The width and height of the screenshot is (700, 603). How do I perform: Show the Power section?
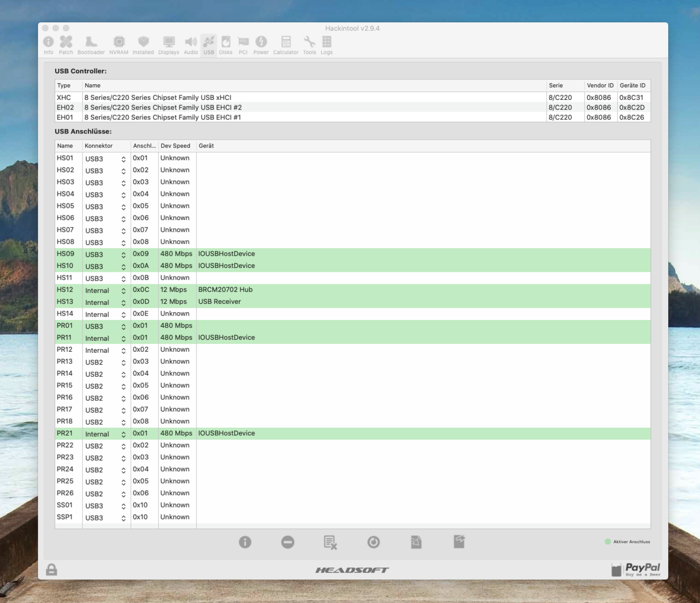click(x=261, y=45)
